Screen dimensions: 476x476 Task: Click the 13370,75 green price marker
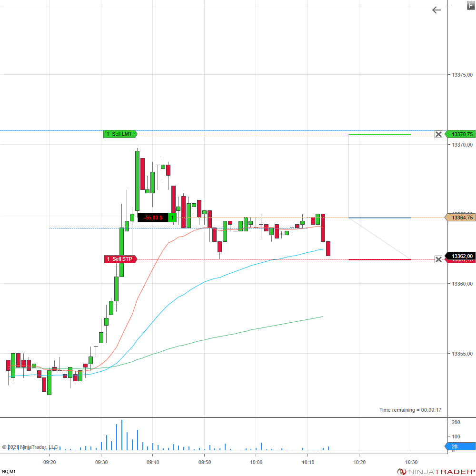(x=462, y=134)
